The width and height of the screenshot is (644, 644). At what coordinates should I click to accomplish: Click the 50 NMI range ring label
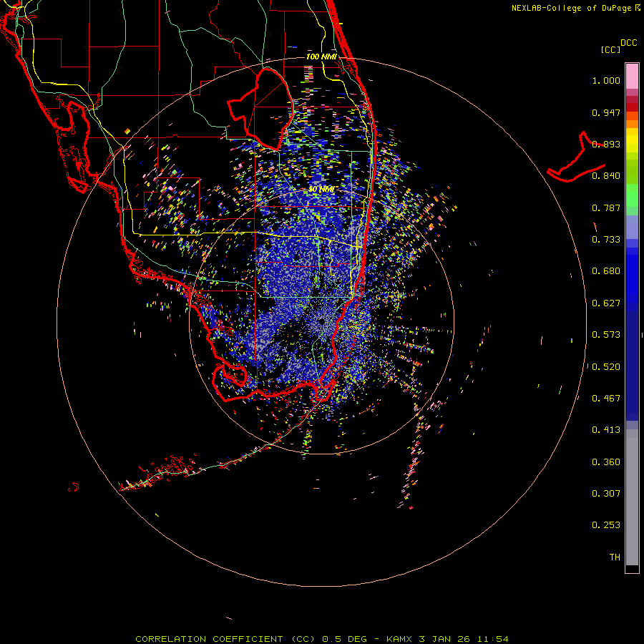(x=322, y=190)
